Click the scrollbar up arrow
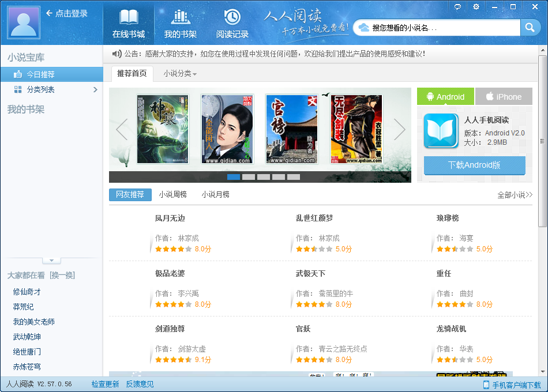The height and width of the screenshot is (392, 548). tap(542, 50)
